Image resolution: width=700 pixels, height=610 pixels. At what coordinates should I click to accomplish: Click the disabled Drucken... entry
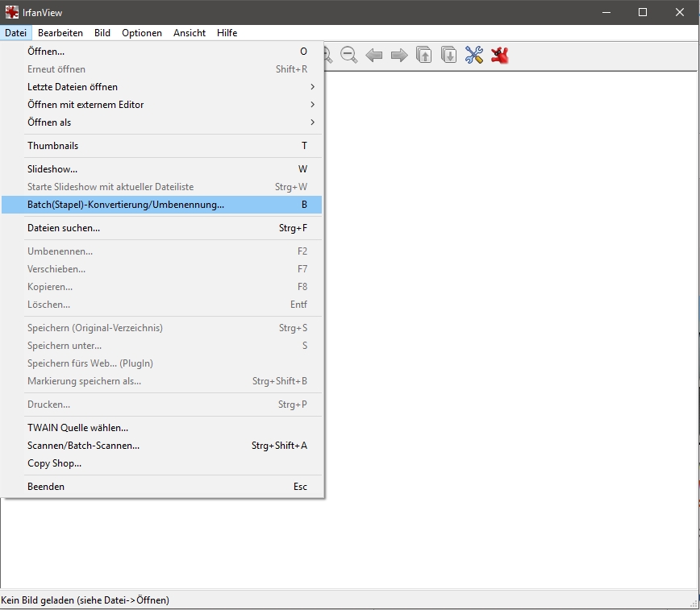pyautogui.click(x=161, y=405)
